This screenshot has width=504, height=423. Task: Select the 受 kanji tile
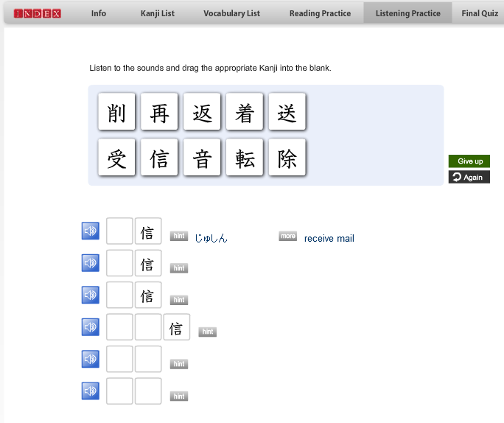tap(116, 157)
